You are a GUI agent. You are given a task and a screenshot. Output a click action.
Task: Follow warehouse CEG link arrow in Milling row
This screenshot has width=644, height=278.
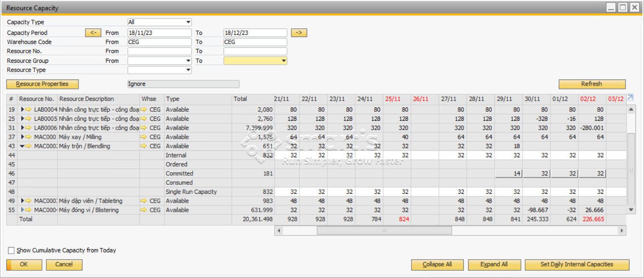pyautogui.click(x=144, y=137)
